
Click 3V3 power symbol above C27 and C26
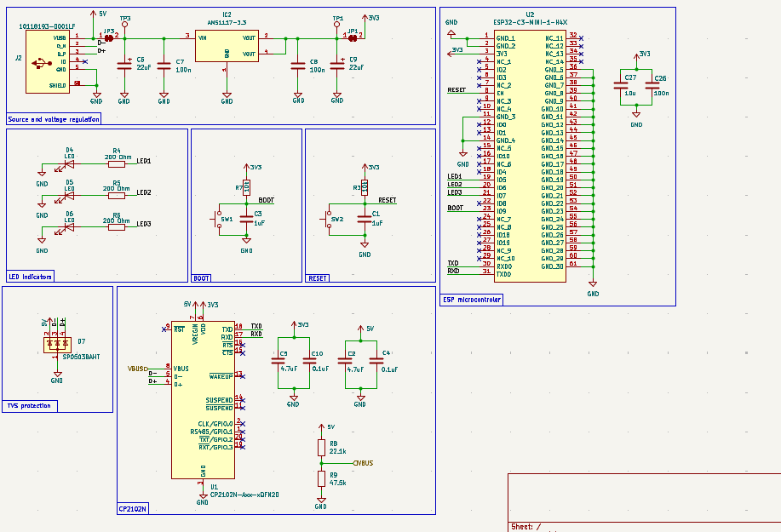point(636,55)
